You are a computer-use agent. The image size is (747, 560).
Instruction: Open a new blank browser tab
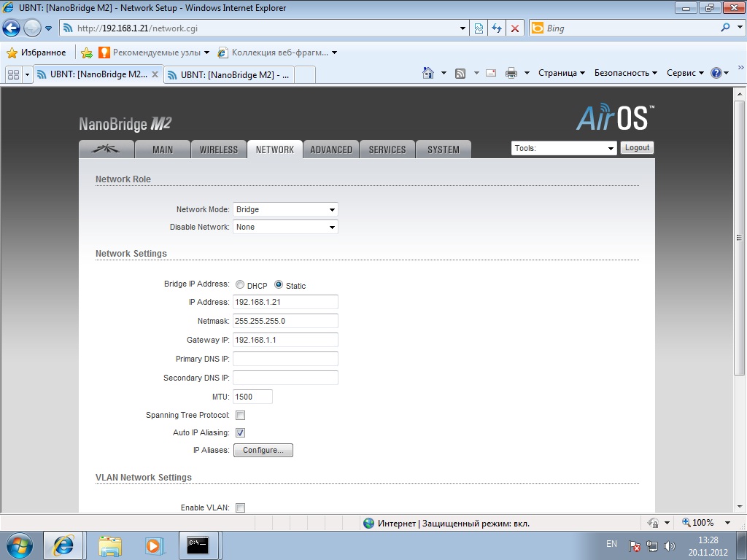(305, 75)
